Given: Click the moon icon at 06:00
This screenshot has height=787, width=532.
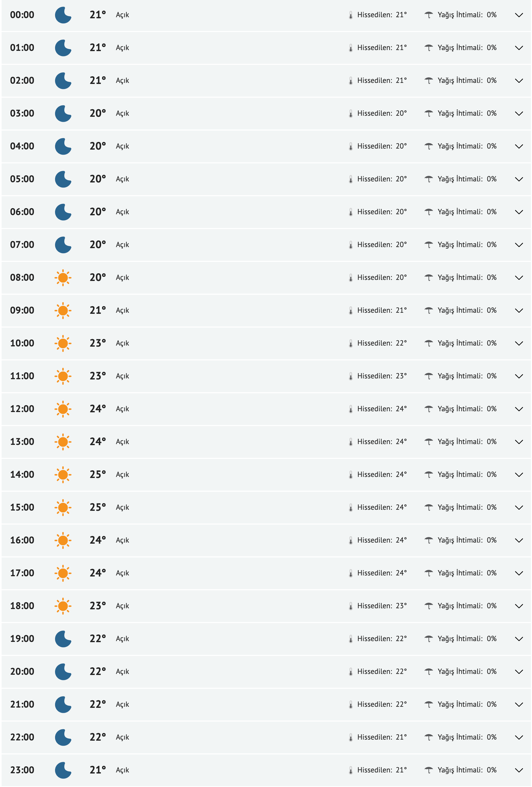Looking at the screenshot, I should [63, 212].
